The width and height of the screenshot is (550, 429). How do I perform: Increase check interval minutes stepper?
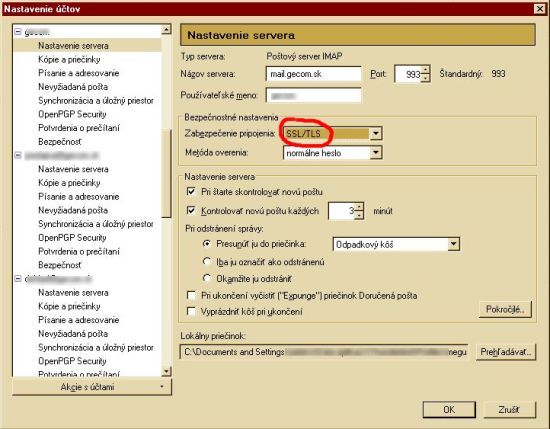[x=359, y=206]
